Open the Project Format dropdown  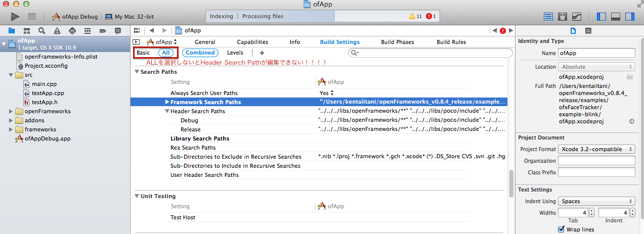click(596, 149)
